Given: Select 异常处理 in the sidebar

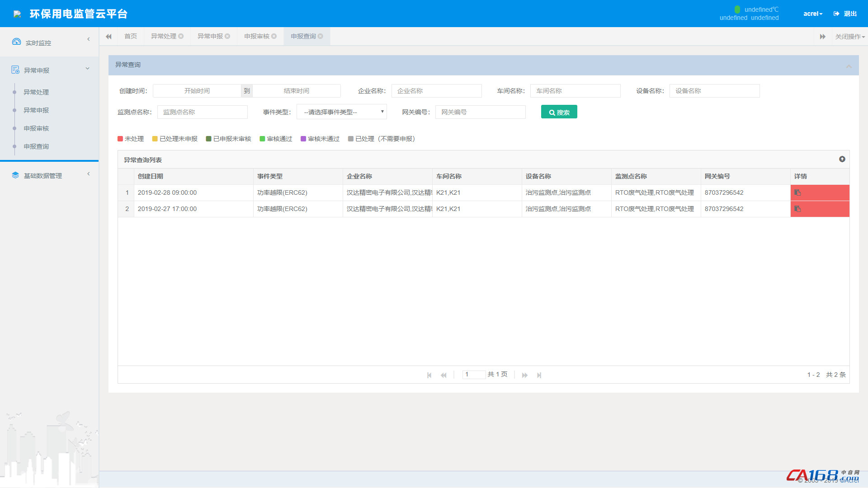Looking at the screenshot, I should click(36, 92).
